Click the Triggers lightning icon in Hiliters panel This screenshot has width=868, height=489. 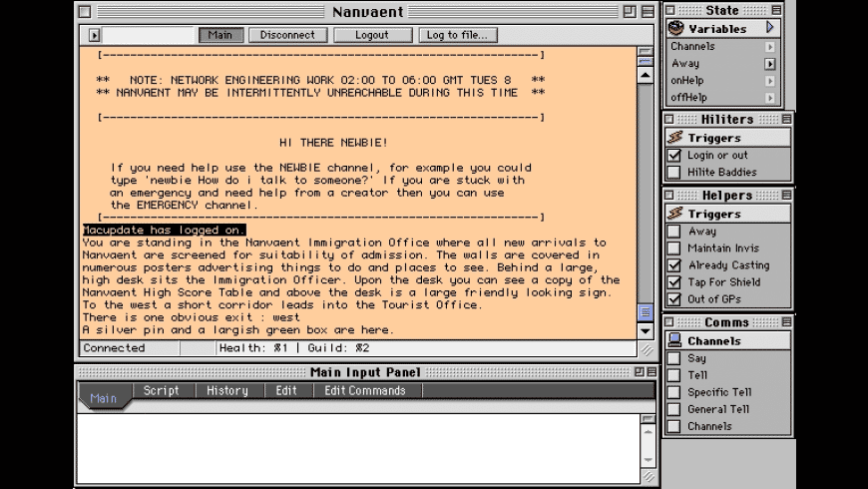click(x=674, y=138)
